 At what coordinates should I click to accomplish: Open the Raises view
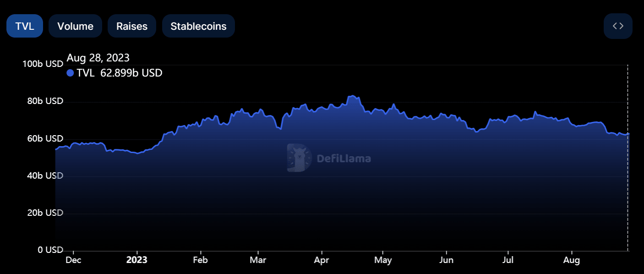tap(132, 26)
